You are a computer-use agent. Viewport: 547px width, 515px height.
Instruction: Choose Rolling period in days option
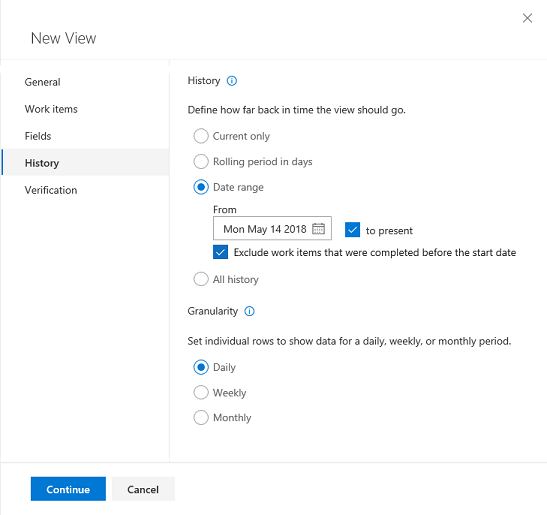coord(201,162)
